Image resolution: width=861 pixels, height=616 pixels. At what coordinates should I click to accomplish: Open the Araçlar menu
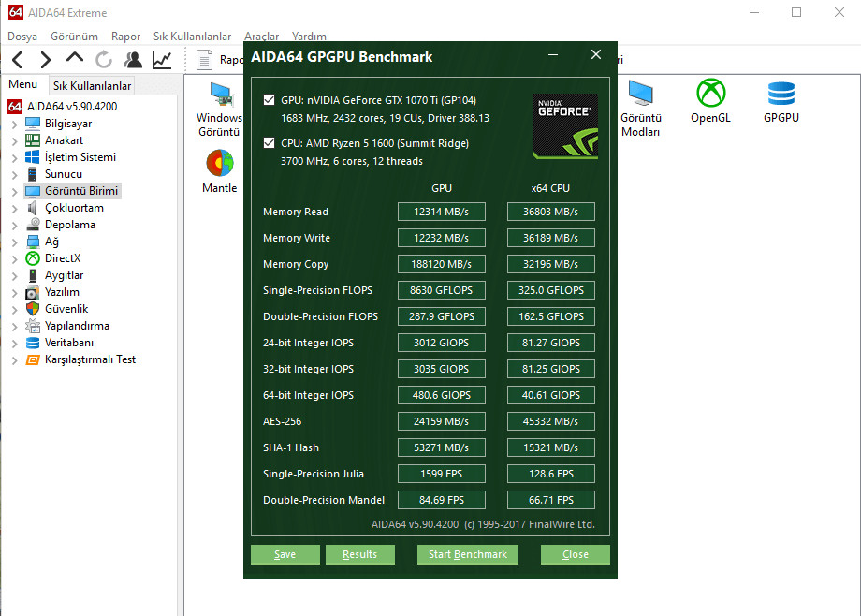261,37
